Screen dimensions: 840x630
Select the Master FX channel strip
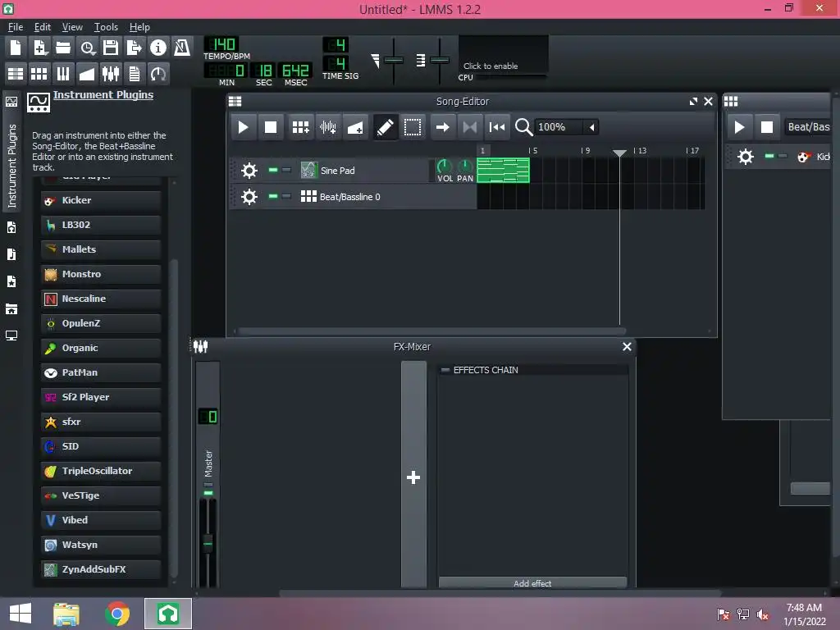pyautogui.click(x=208, y=475)
